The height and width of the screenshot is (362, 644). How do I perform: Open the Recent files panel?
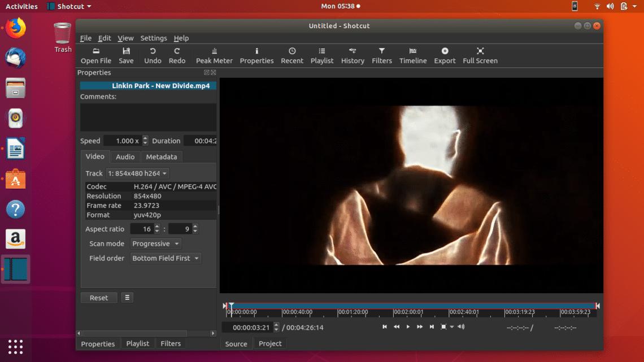[x=292, y=55]
